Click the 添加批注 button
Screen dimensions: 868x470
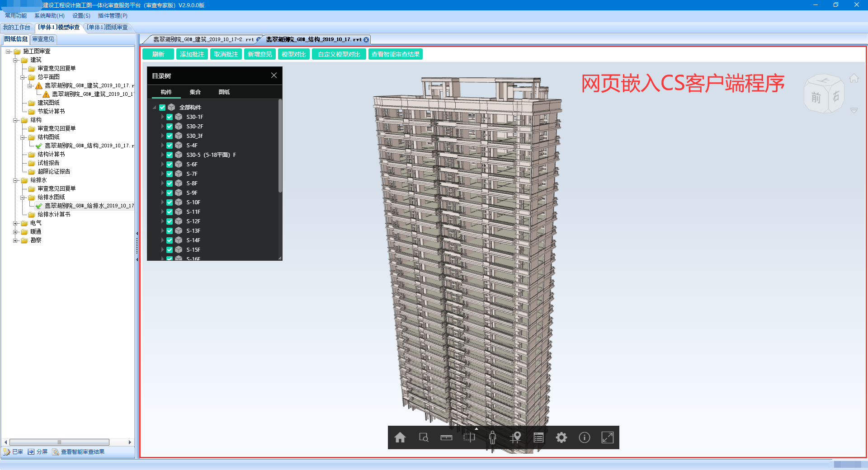tap(192, 54)
